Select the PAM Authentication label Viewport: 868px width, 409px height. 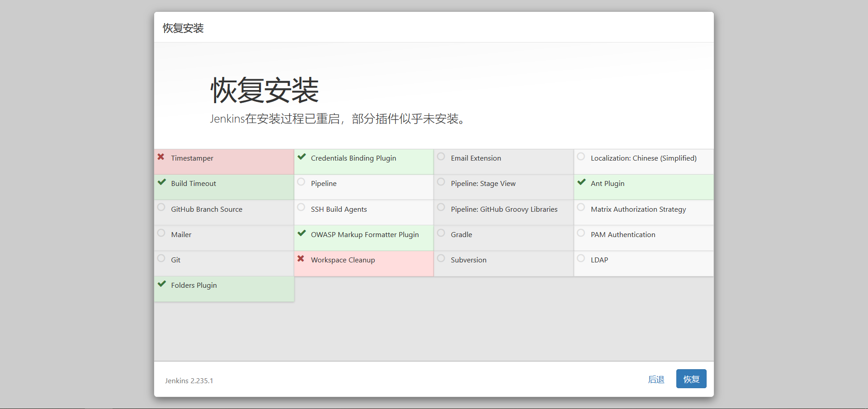(x=623, y=234)
